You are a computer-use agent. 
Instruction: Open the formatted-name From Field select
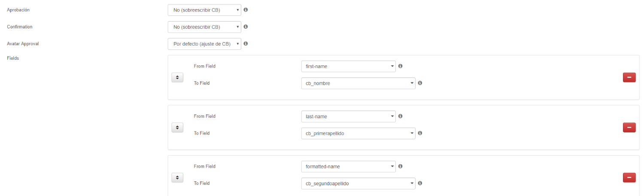pyautogui.click(x=349, y=166)
